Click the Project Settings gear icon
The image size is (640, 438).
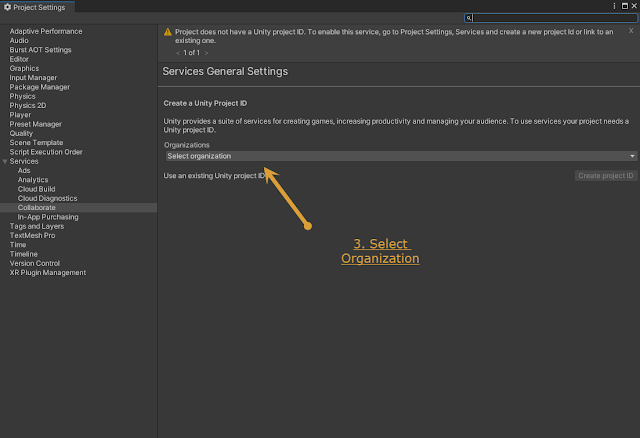(x=7, y=7)
